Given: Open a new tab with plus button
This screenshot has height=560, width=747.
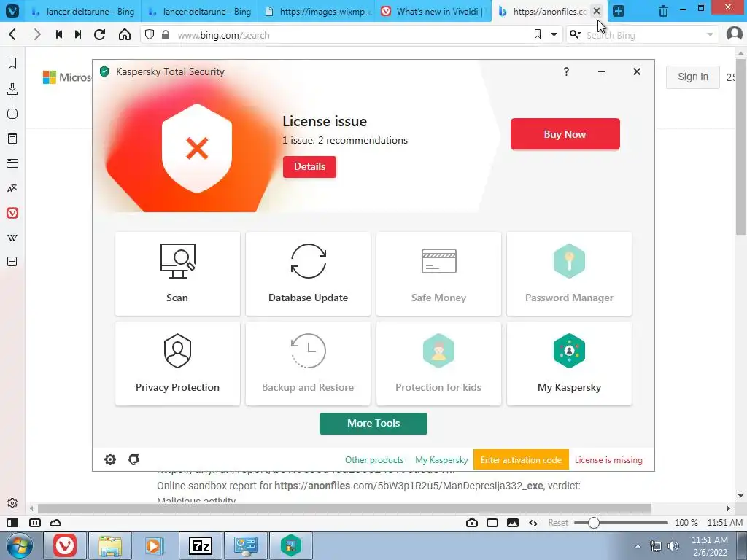Looking at the screenshot, I should pos(619,10).
